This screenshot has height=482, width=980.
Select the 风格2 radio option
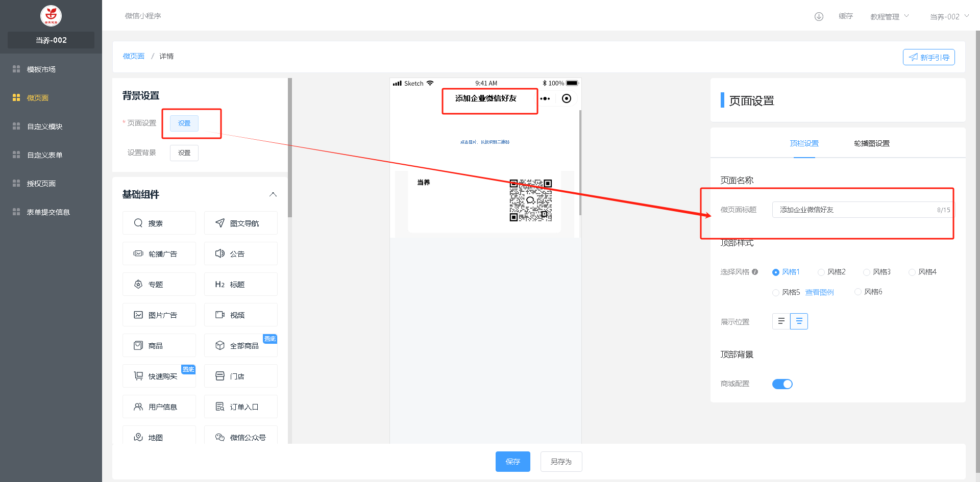point(821,272)
